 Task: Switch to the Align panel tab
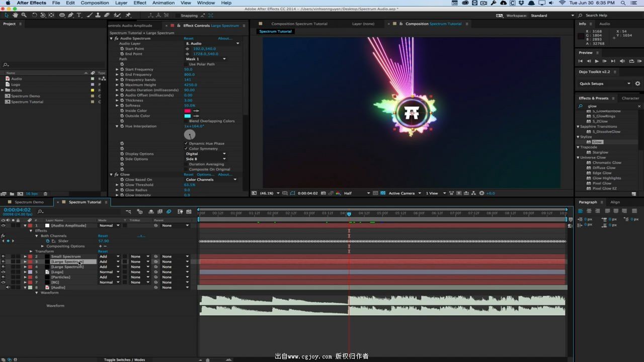(615, 202)
